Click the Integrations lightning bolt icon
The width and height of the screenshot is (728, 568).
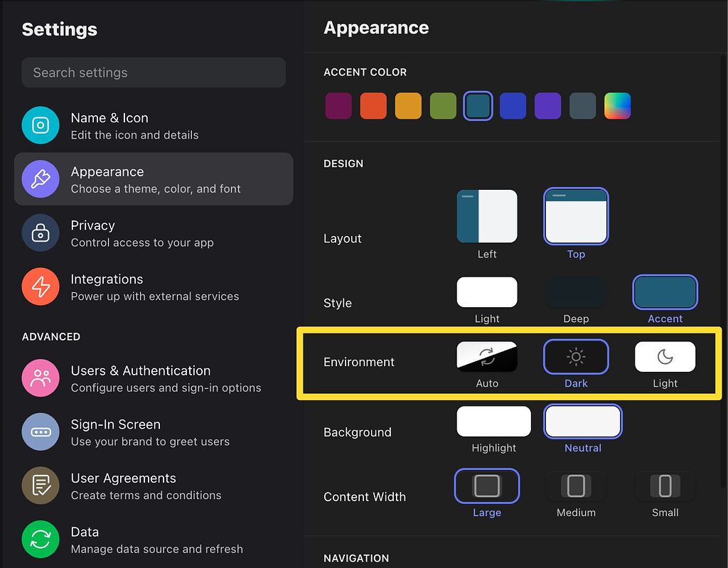(x=41, y=287)
